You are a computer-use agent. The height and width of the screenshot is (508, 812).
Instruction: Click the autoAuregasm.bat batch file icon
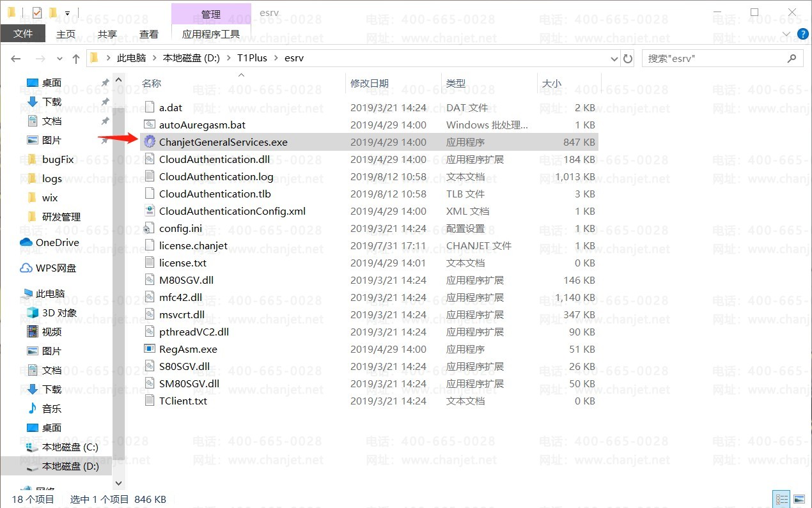(x=150, y=125)
